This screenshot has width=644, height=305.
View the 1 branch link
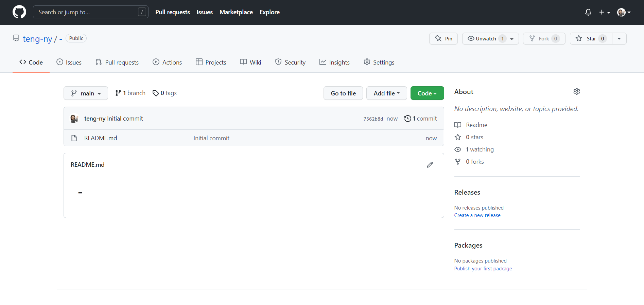[130, 93]
